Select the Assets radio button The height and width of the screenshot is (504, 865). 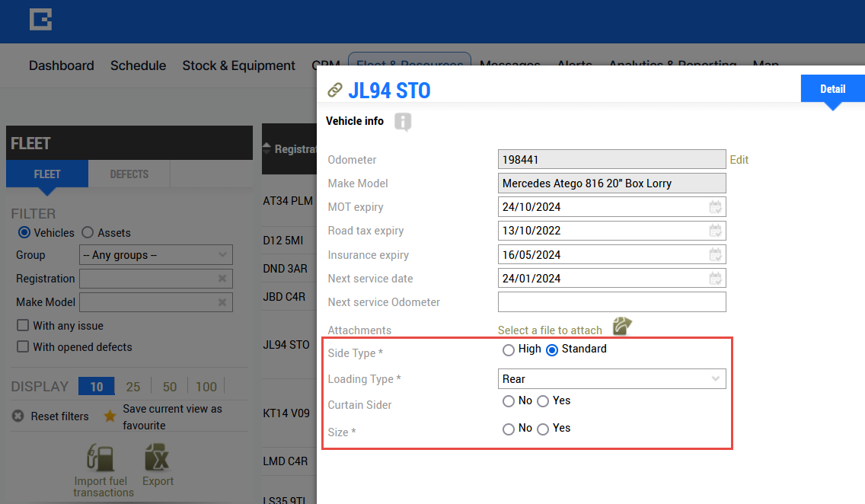pos(88,233)
